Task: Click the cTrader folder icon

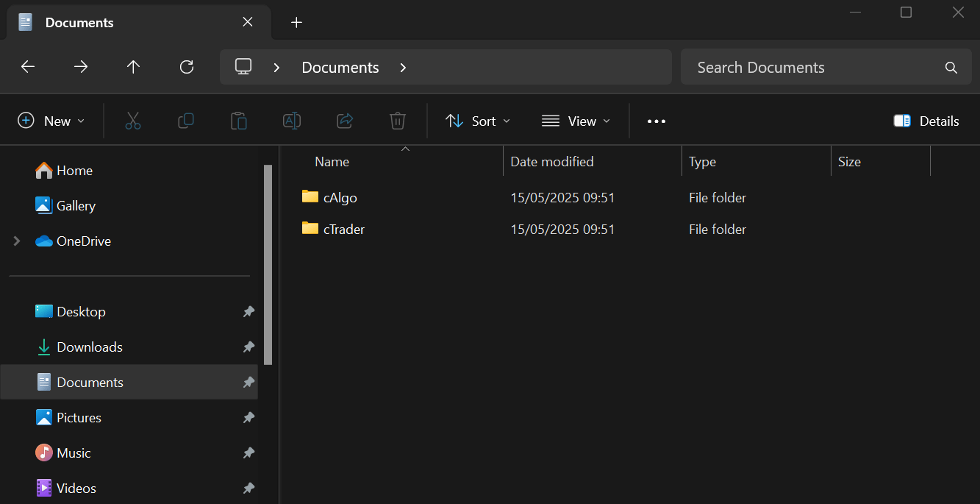Action: [x=310, y=228]
